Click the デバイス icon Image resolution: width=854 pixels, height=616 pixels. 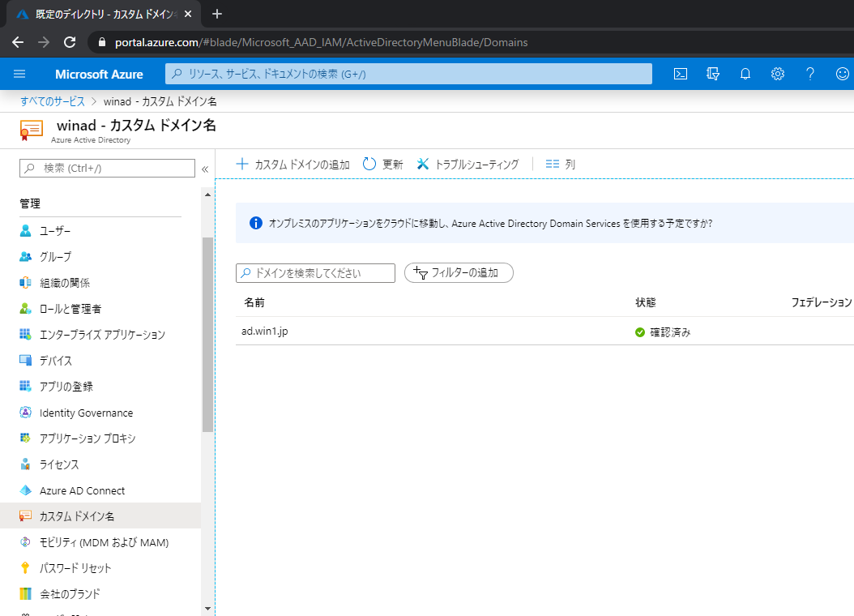point(26,361)
